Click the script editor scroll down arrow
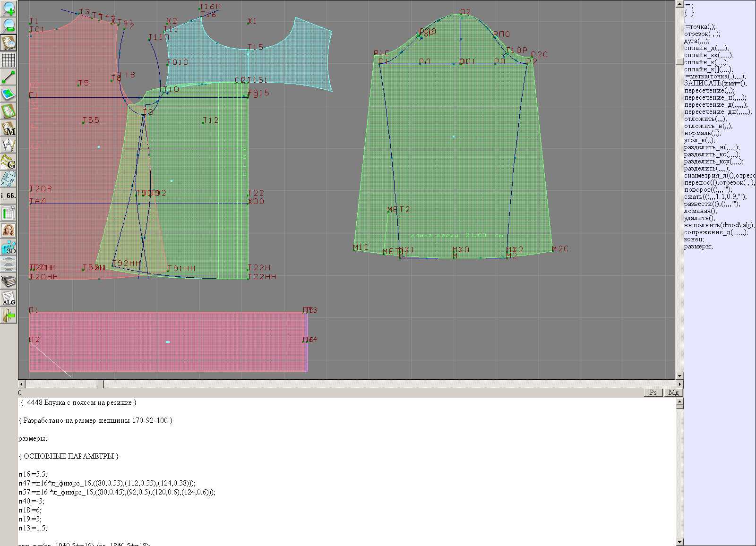The height and width of the screenshot is (546, 756). pos(679,542)
